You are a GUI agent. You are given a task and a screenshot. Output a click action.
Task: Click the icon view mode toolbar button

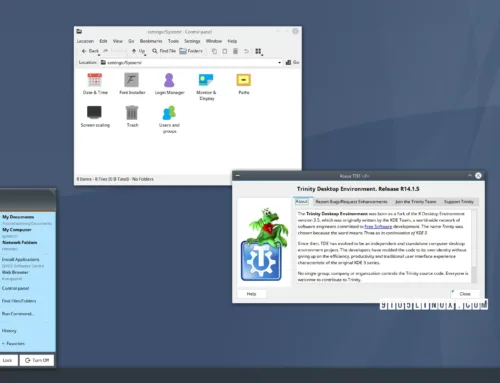point(258,51)
